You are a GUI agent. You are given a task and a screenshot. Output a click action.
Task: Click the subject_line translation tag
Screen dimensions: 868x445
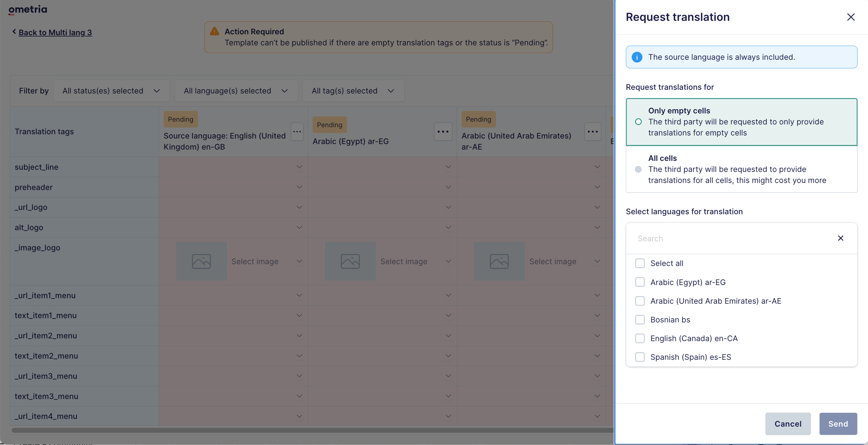(36, 167)
